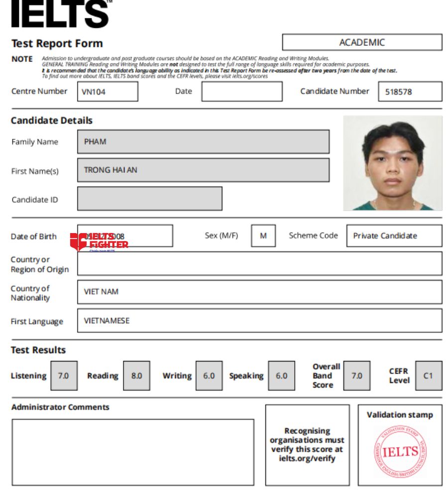Click the Overall Band Score 7.0 box
The image size is (448, 498).
[x=357, y=375]
